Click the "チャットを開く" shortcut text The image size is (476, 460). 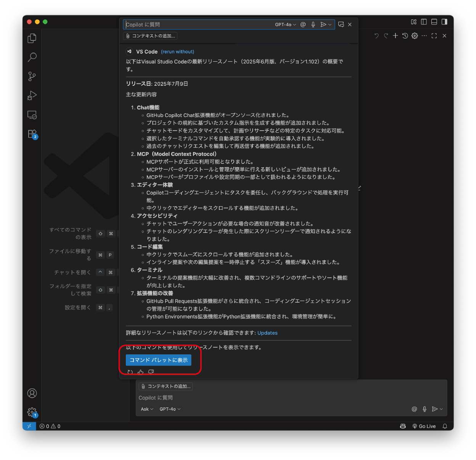pos(72,272)
